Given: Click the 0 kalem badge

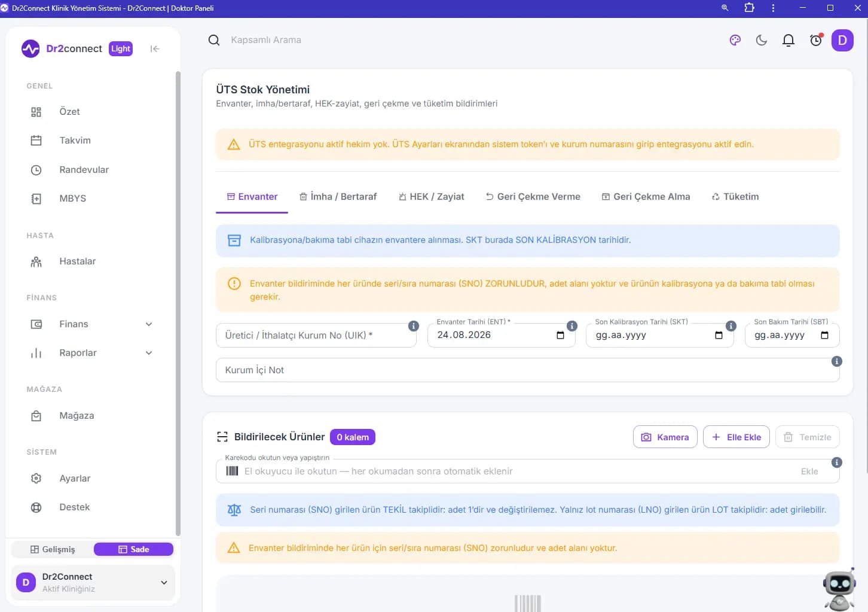Looking at the screenshot, I should (x=353, y=437).
